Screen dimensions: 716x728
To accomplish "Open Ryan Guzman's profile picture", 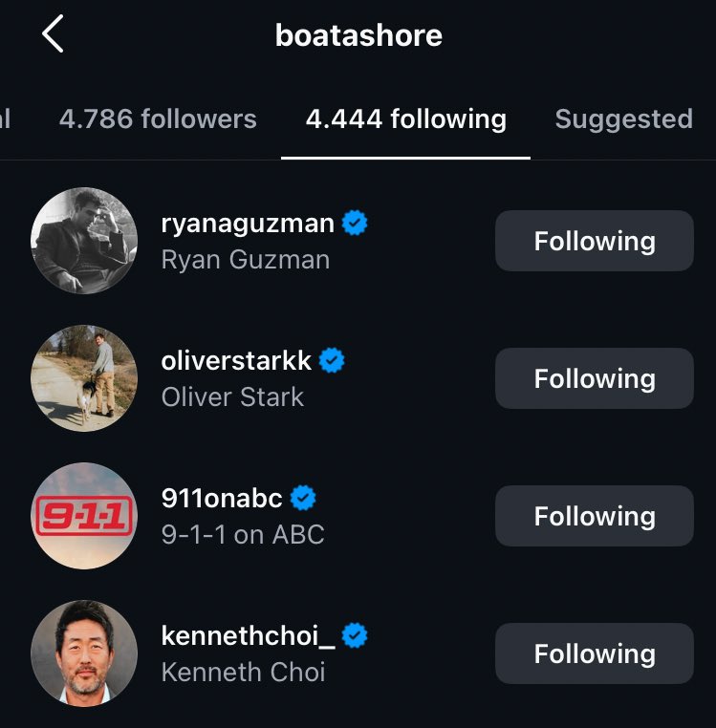I will (x=84, y=241).
